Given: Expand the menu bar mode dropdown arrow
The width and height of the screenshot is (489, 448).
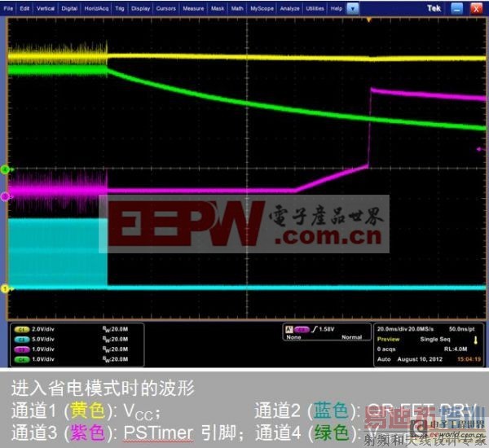Looking at the screenshot, I should (353, 9).
